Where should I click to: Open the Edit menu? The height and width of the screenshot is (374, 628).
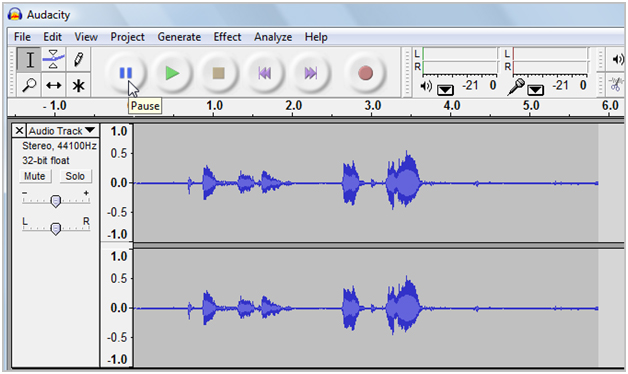[x=52, y=37]
